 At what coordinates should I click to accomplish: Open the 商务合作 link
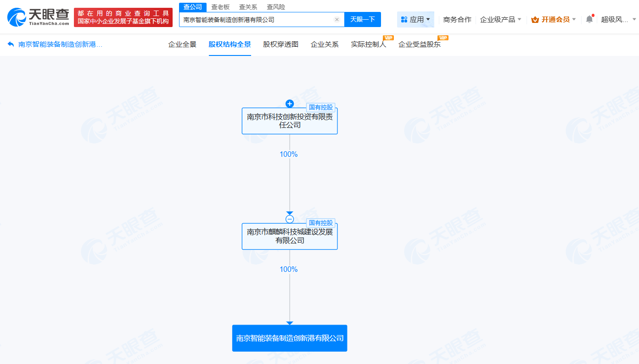(458, 19)
